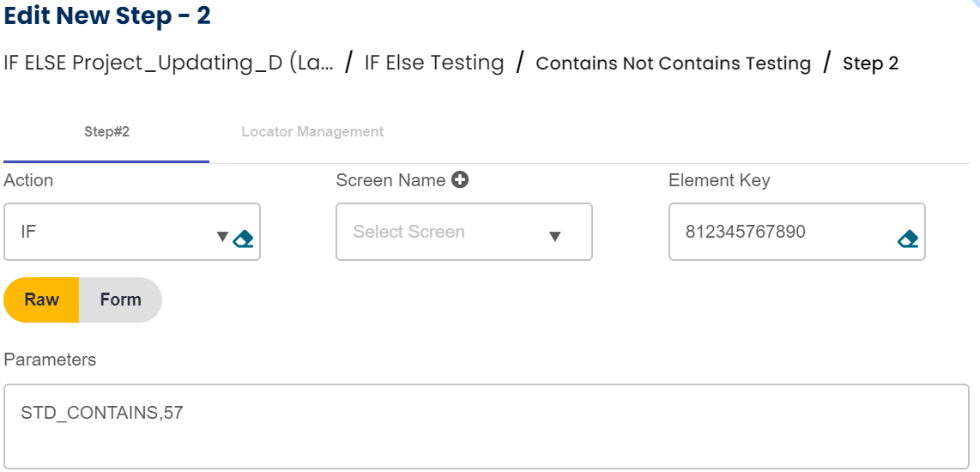Click the Parameters label

50,360
